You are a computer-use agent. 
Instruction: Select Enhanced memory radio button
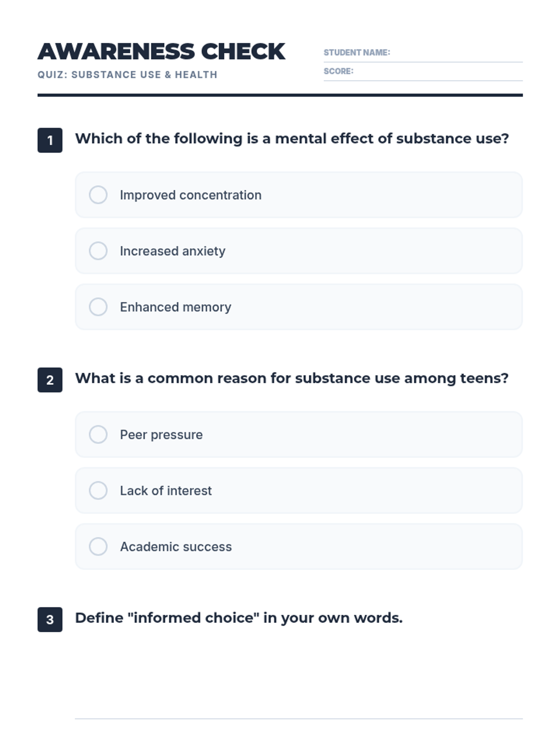98,307
